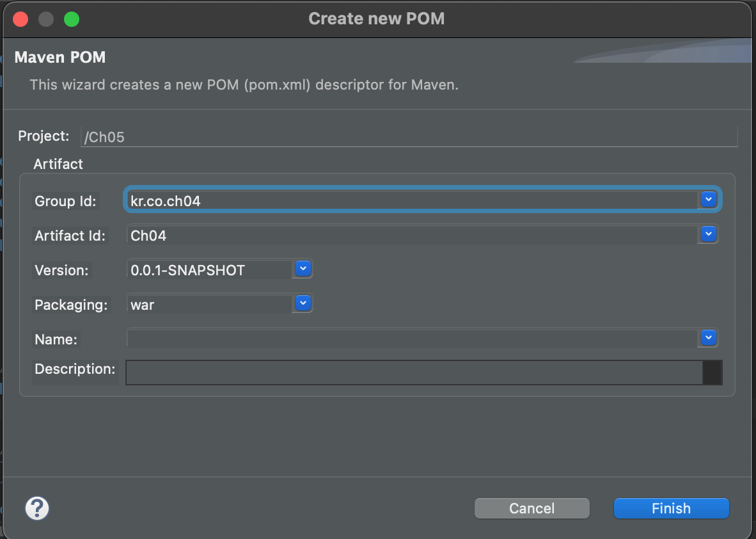Close the Create new POM dialog
The width and height of the screenshot is (756, 539).
point(20,19)
